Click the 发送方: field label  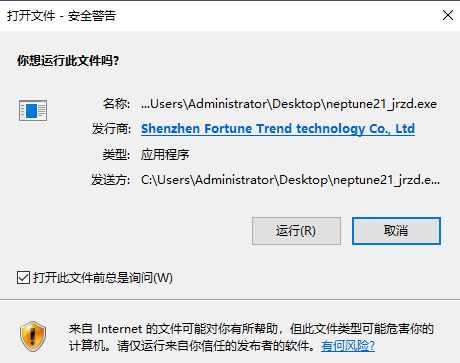click(x=111, y=180)
